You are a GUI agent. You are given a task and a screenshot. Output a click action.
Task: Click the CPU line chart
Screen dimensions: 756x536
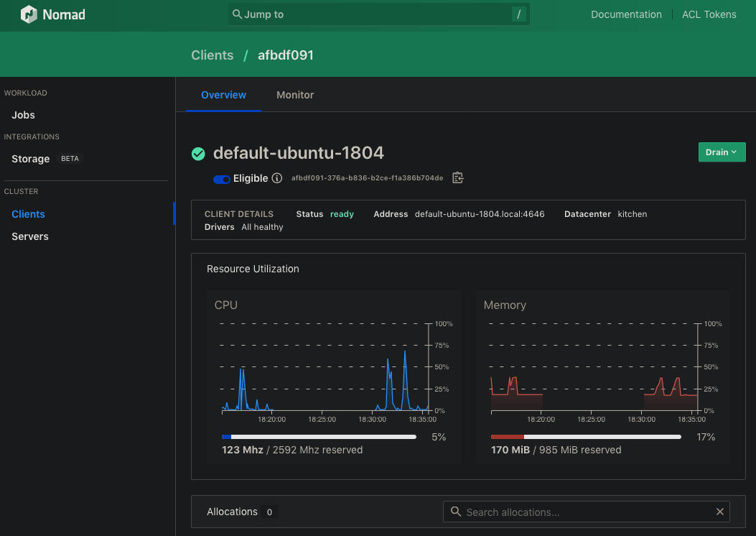pos(325,368)
